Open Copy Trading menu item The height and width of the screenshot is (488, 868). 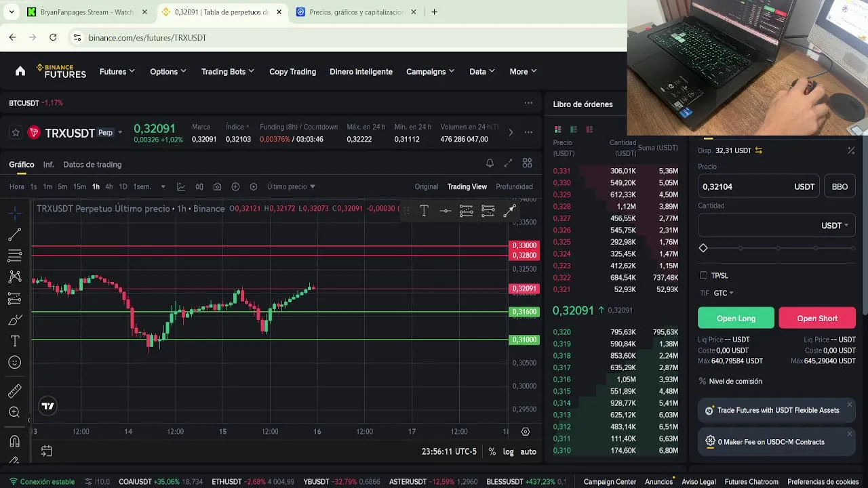(x=292, y=71)
